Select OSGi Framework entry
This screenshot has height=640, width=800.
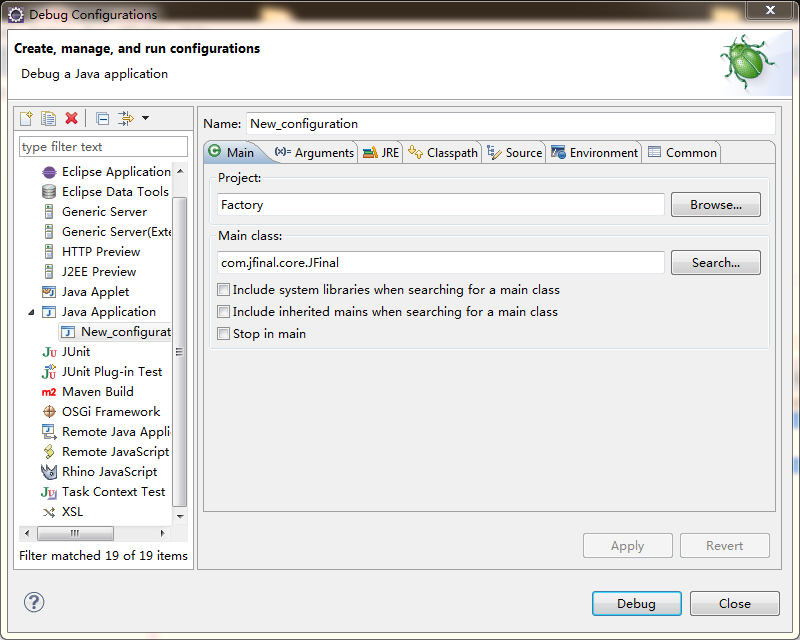point(111,412)
